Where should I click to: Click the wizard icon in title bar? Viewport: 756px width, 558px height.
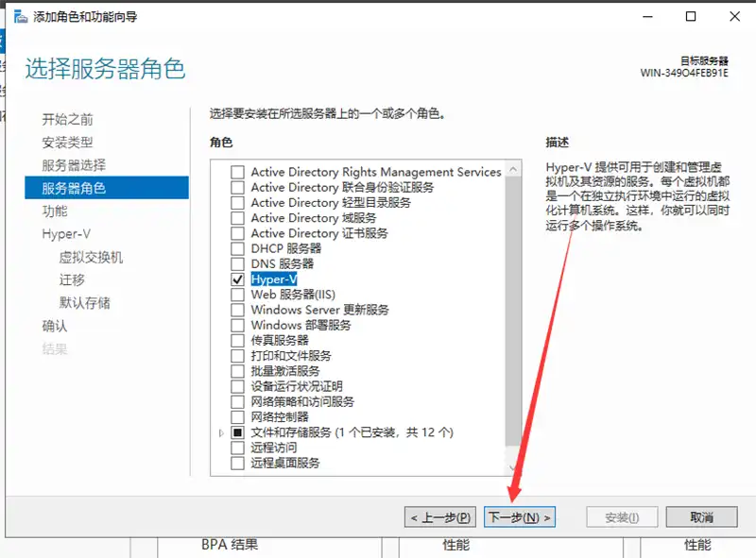click(20, 17)
